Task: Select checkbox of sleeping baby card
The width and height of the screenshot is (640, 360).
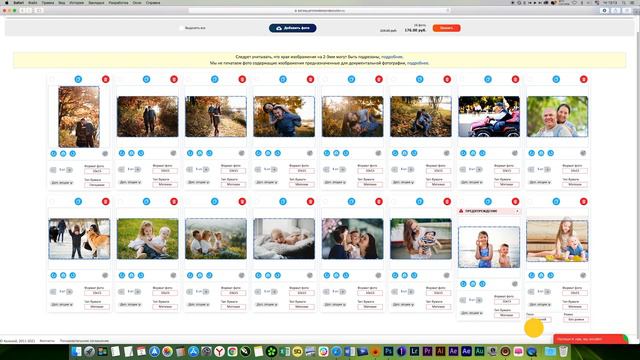Action: [257, 201]
